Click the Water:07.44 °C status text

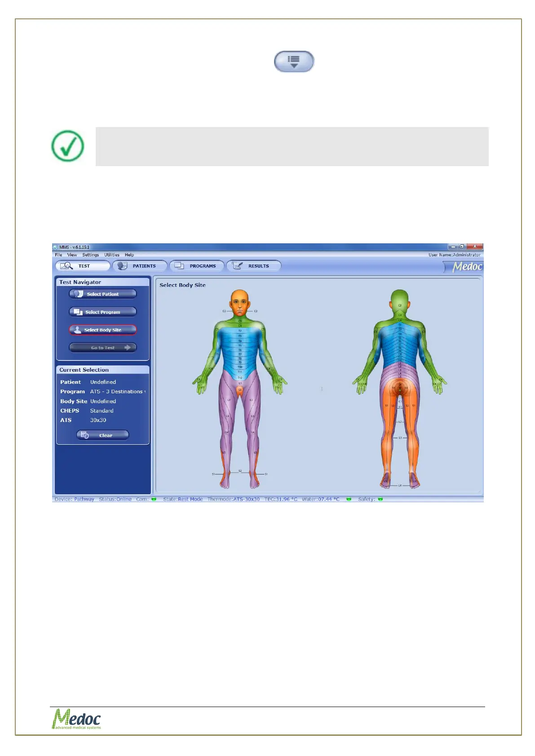pos(321,499)
